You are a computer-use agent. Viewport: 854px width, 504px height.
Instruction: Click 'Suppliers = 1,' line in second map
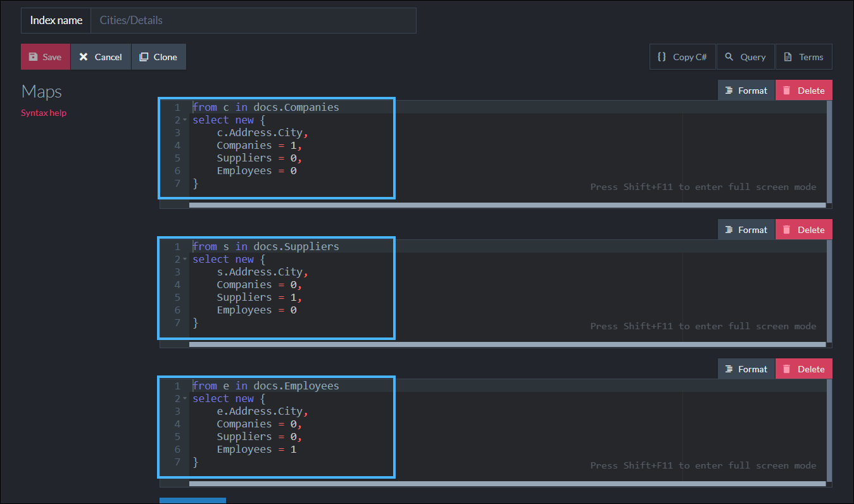[x=260, y=298]
